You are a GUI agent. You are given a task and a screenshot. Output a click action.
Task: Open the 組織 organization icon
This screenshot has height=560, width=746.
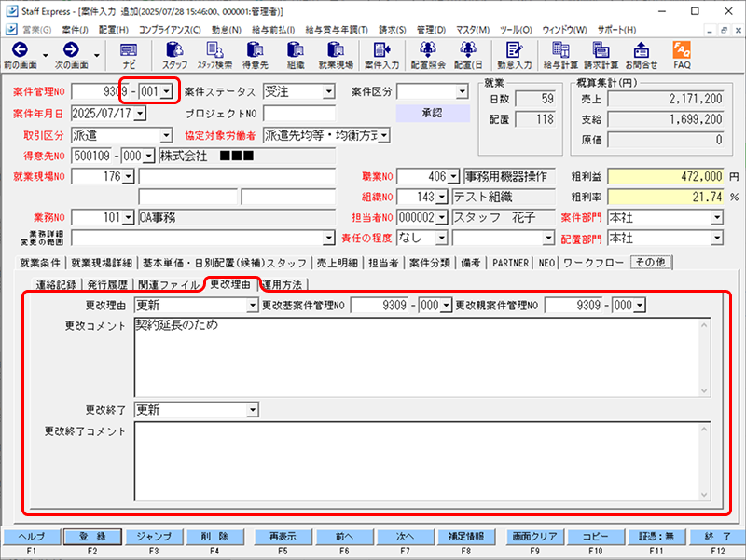296,56
